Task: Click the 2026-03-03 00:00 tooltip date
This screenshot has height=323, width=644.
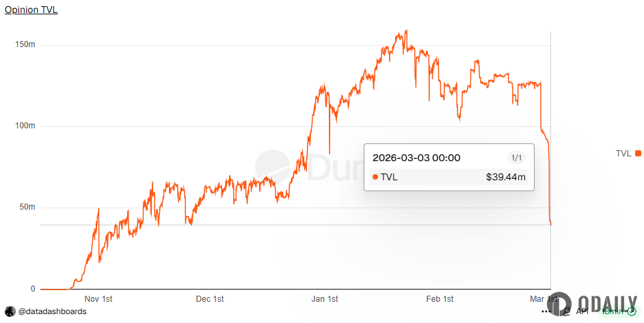Action: [x=416, y=158]
